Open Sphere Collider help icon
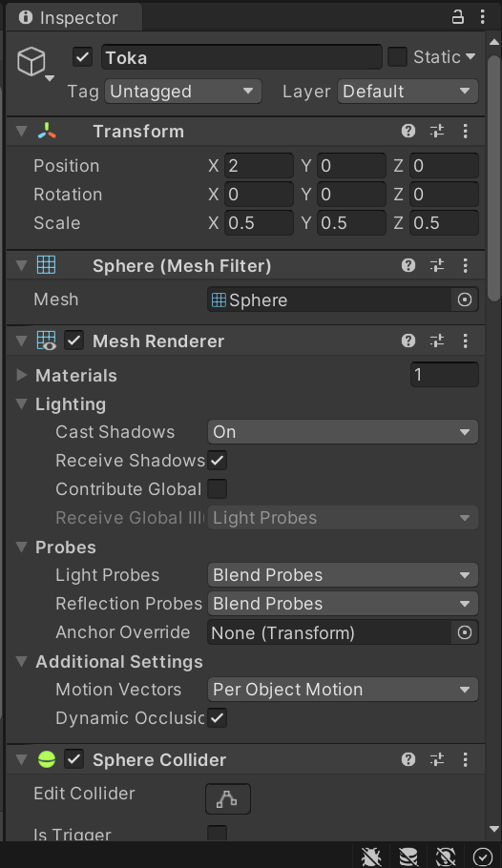502x868 pixels. click(408, 759)
